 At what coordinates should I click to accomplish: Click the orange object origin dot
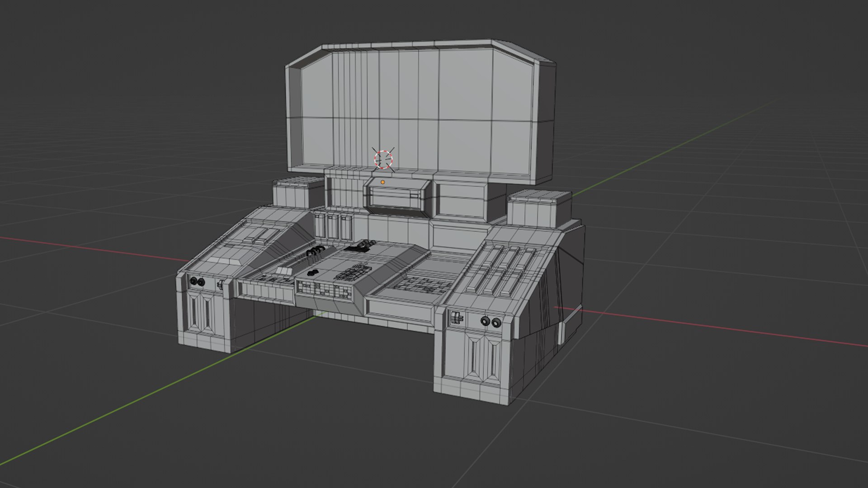pyautogui.click(x=383, y=182)
